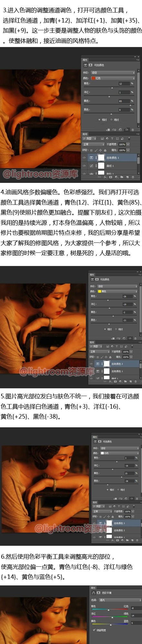Click the reset icon in the 黄色 properties panel

[x=124, y=338]
